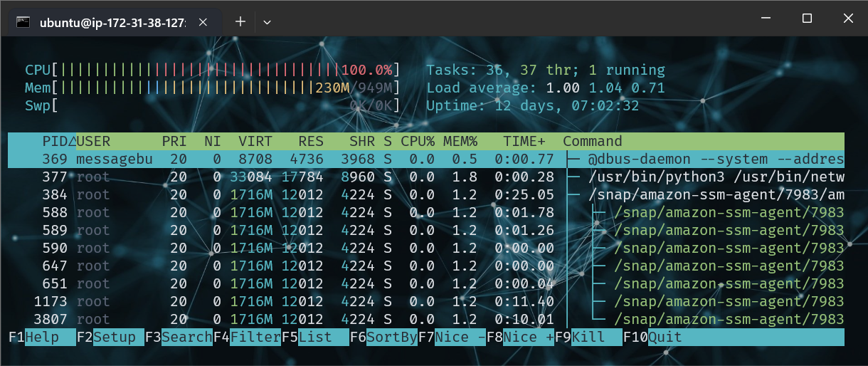The image size is (868, 366).
Task: Click F3 Search in the footer bar
Action: (x=178, y=337)
